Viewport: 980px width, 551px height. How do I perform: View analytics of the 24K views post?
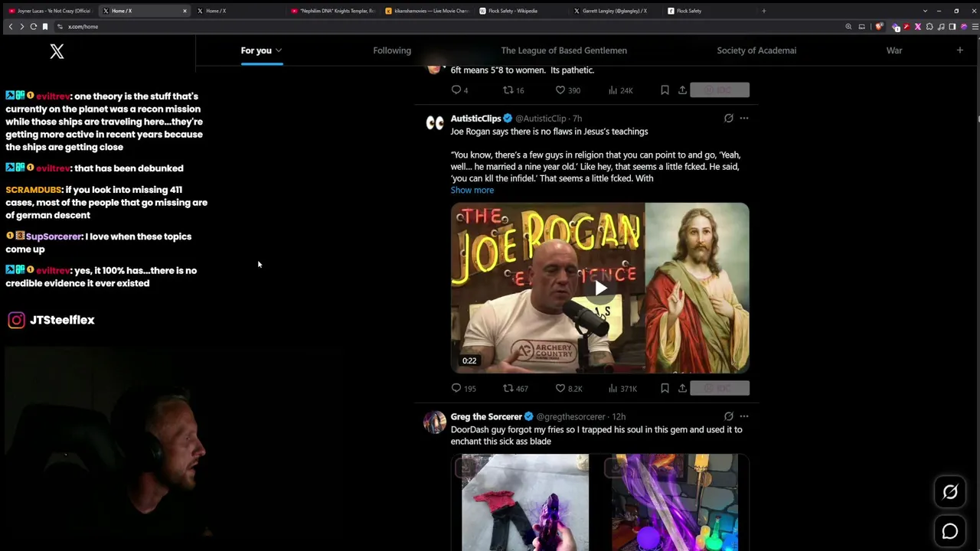(x=620, y=90)
